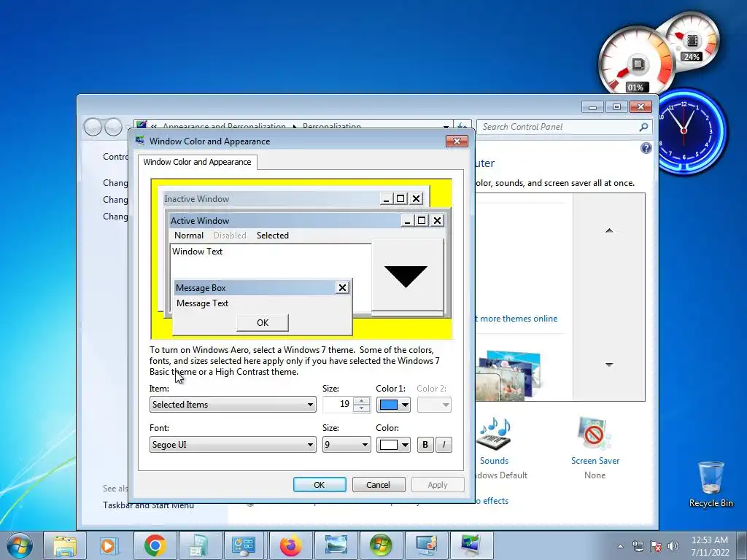This screenshot has width=747, height=560.
Task: Open the taskbar clock showing 12:53 AM
Action: [710, 546]
